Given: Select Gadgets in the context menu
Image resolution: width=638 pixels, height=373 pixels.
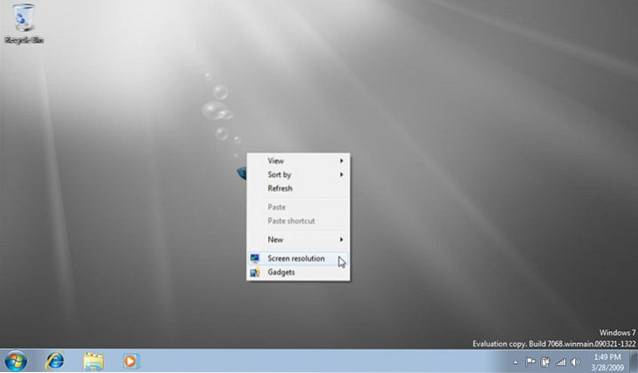Looking at the screenshot, I should click(x=298, y=272).
